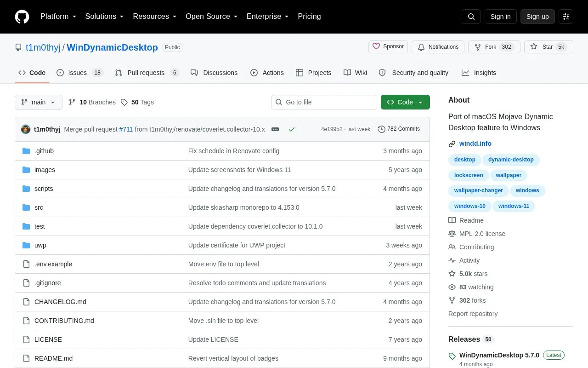View the green checkmark commit status
Screen dimensions: 588x368
291,129
